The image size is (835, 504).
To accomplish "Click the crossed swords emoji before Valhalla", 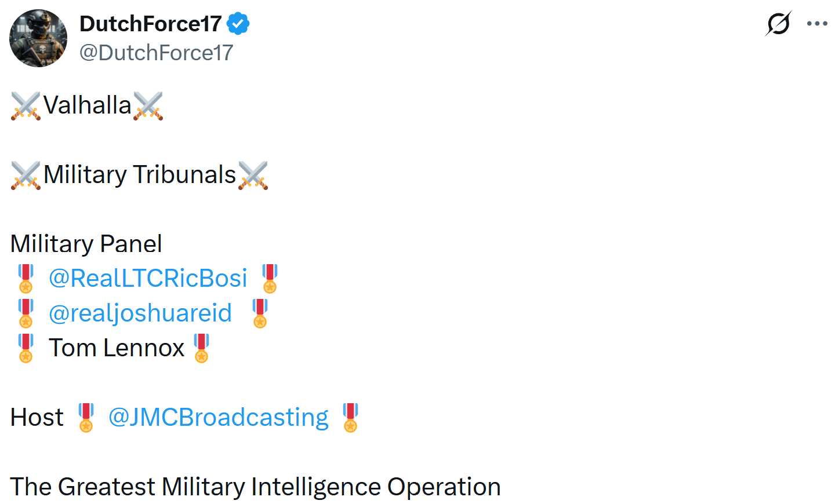I will click(x=26, y=105).
